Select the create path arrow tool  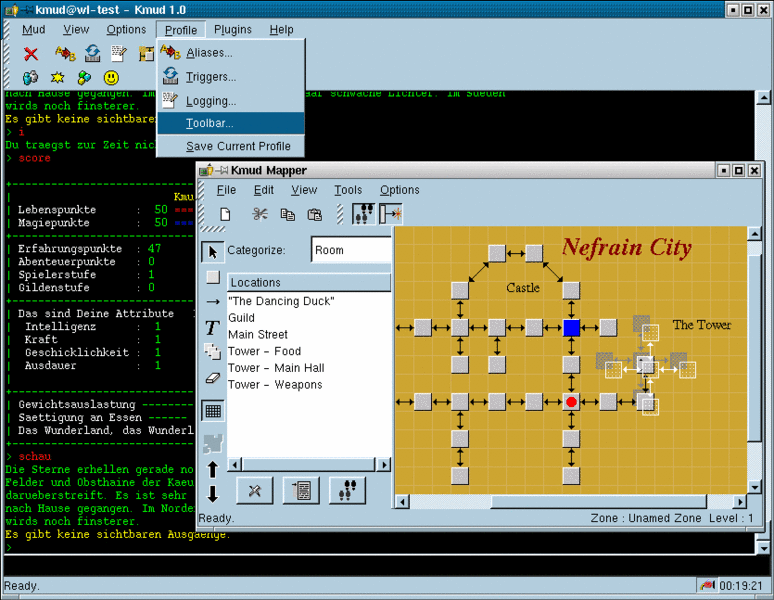pos(213,301)
